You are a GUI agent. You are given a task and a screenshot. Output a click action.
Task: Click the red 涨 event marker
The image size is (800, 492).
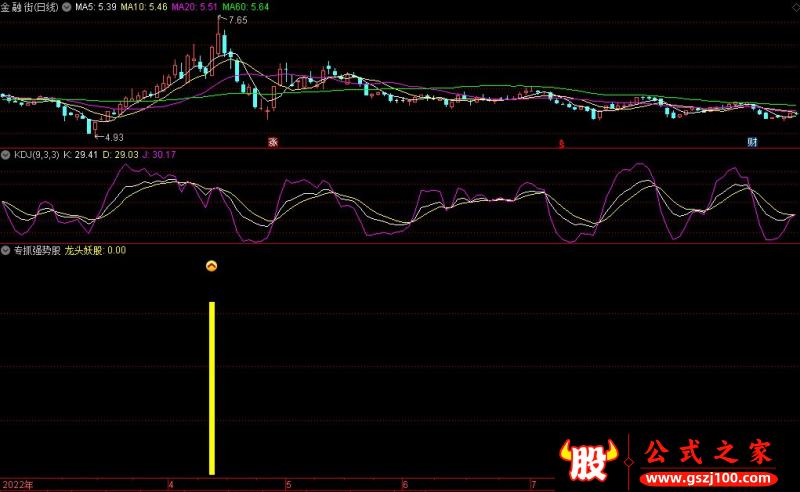[273, 142]
